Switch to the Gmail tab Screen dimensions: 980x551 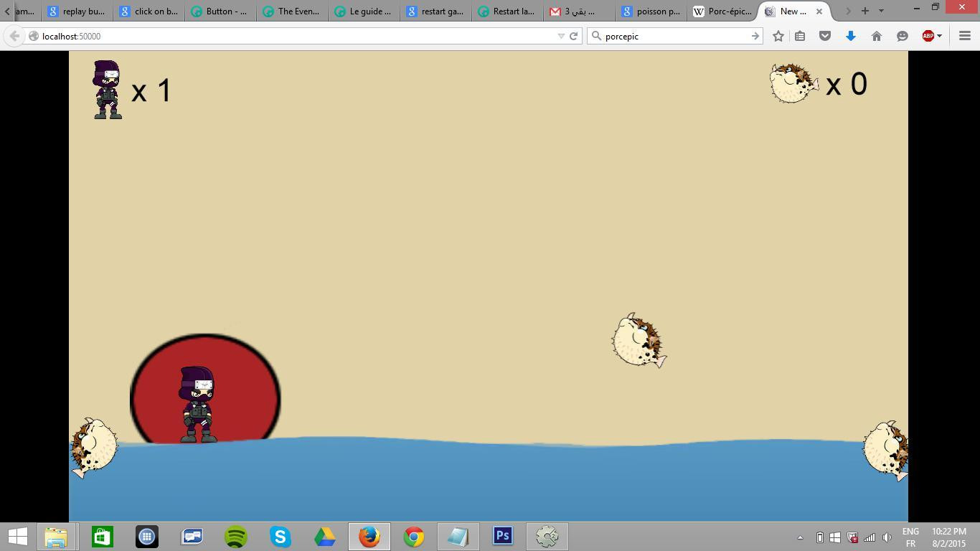point(580,11)
